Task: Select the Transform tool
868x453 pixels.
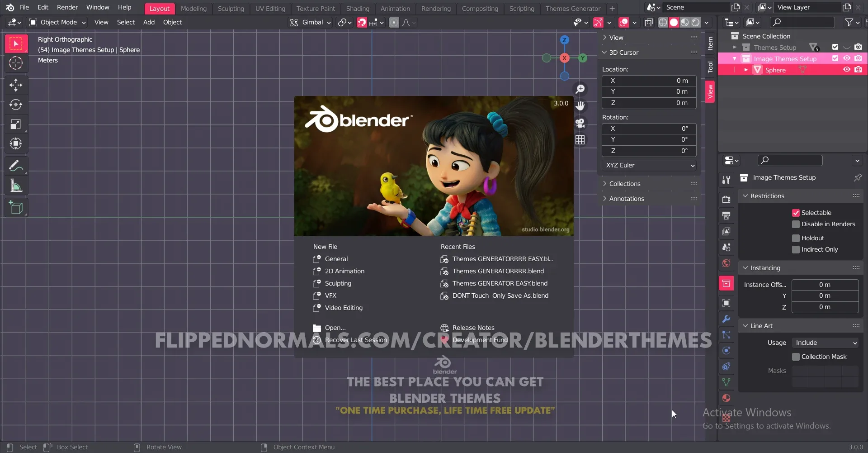Action: coord(16,143)
